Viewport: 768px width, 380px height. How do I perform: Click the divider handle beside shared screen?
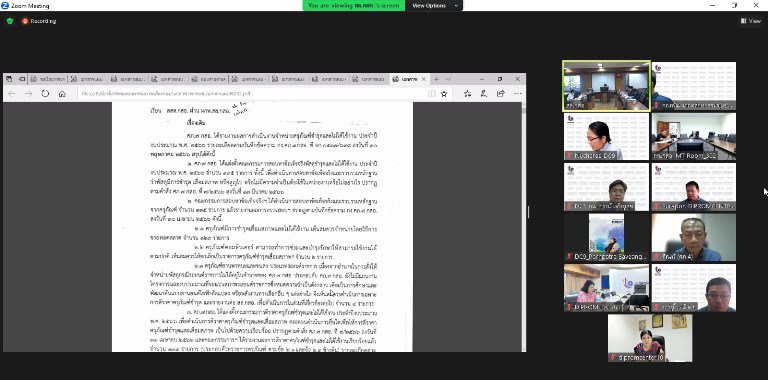[x=528, y=212]
